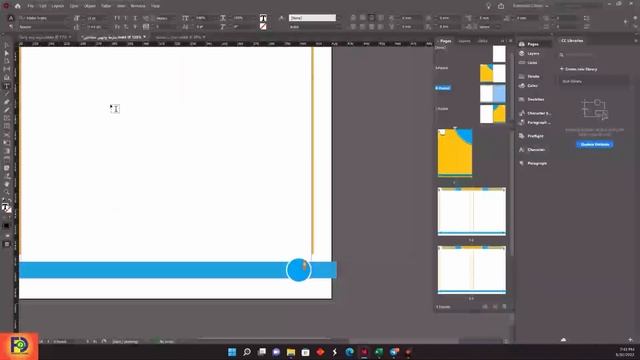Image resolution: width=640 pixels, height=360 pixels.
Task: Select the Eyedropper tool
Action: point(7,176)
